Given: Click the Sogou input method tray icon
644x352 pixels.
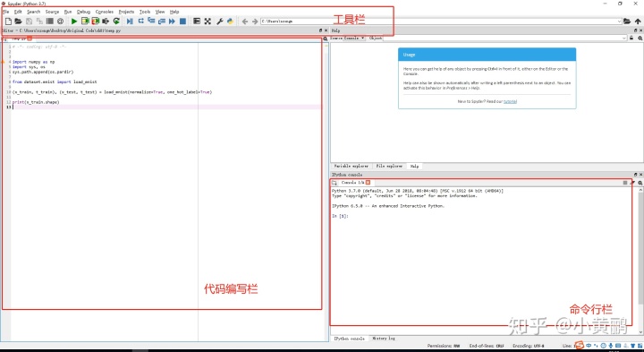Looking at the screenshot, I should point(579,346).
